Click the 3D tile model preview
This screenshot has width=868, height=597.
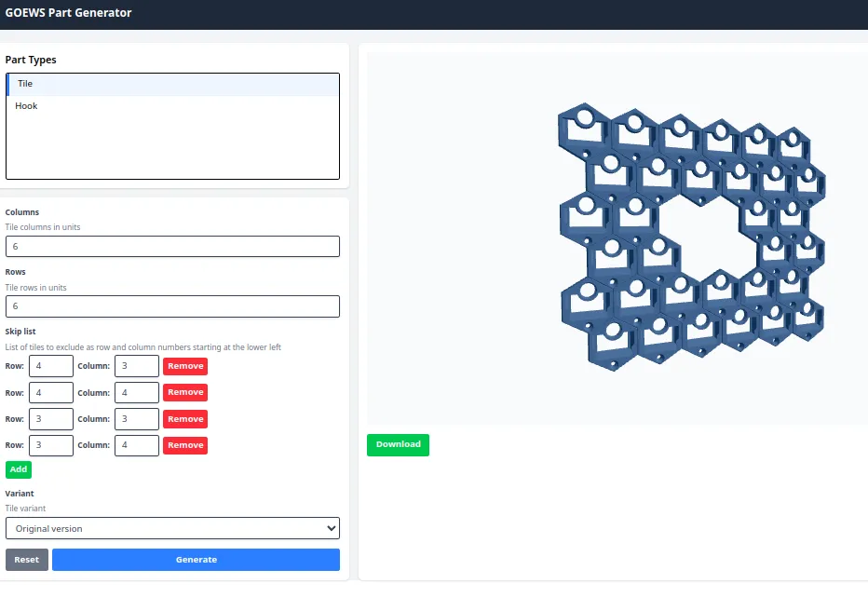(692, 237)
